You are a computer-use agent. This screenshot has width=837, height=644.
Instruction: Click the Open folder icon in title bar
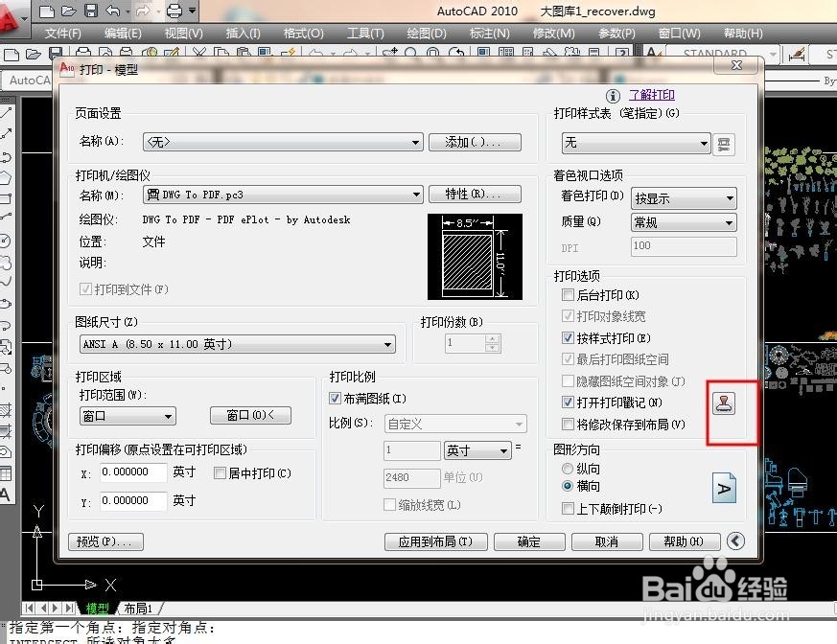pos(68,11)
